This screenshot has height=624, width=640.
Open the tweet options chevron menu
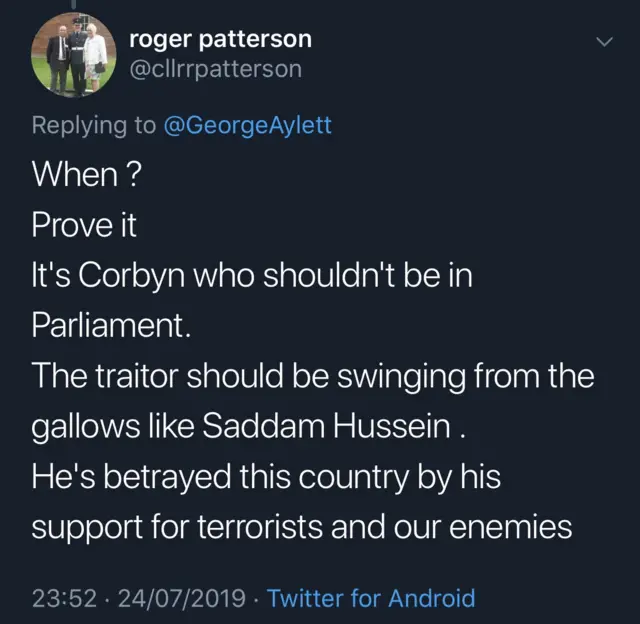[x=603, y=42]
